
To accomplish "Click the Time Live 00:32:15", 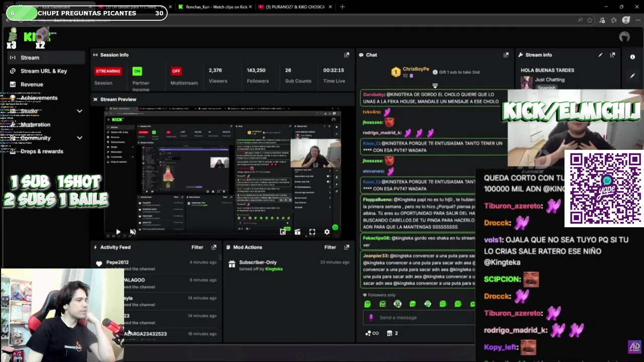I will (334, 70).
